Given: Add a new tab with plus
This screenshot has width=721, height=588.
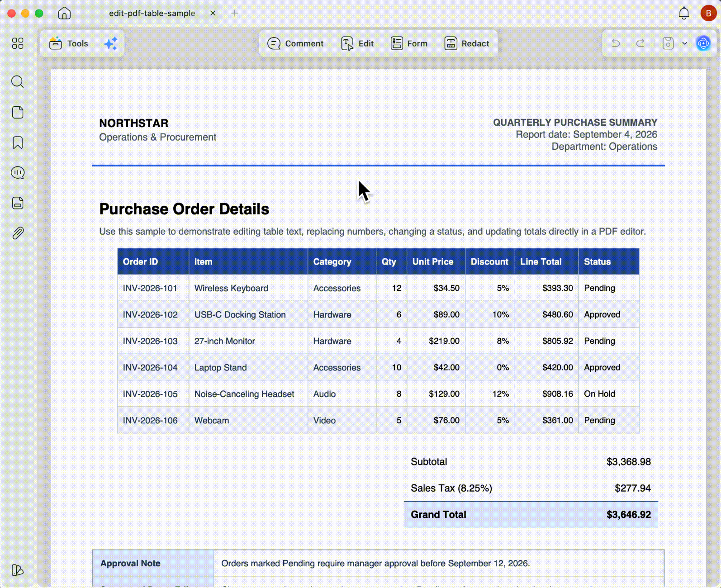Looking at the screenshot, I should 235,13.
